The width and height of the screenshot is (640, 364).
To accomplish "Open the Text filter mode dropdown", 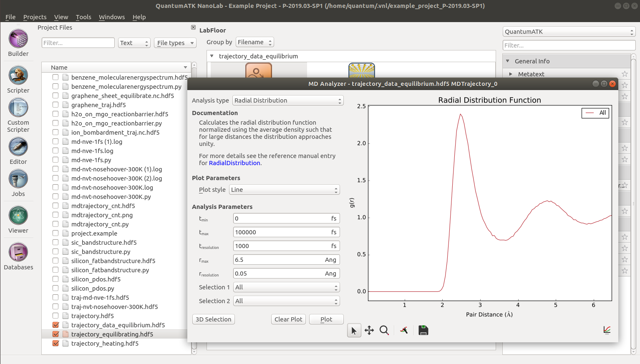I will click(134, 43).
